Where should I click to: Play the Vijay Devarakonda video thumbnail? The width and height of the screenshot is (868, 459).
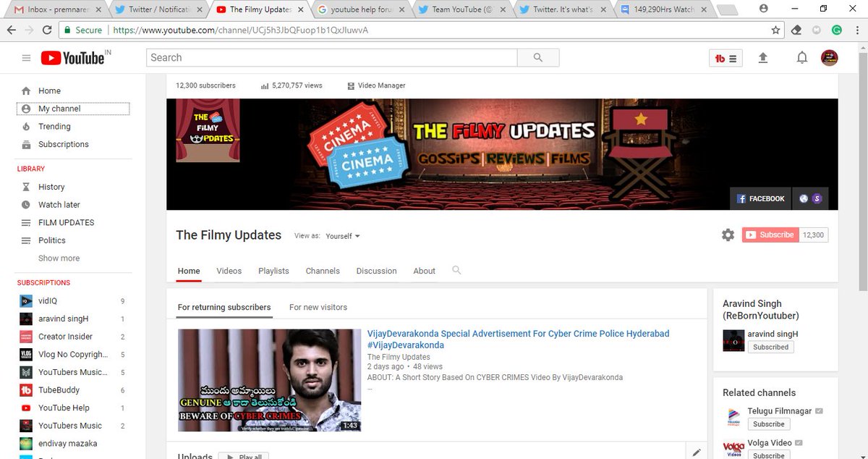click(x=269, y=380)
